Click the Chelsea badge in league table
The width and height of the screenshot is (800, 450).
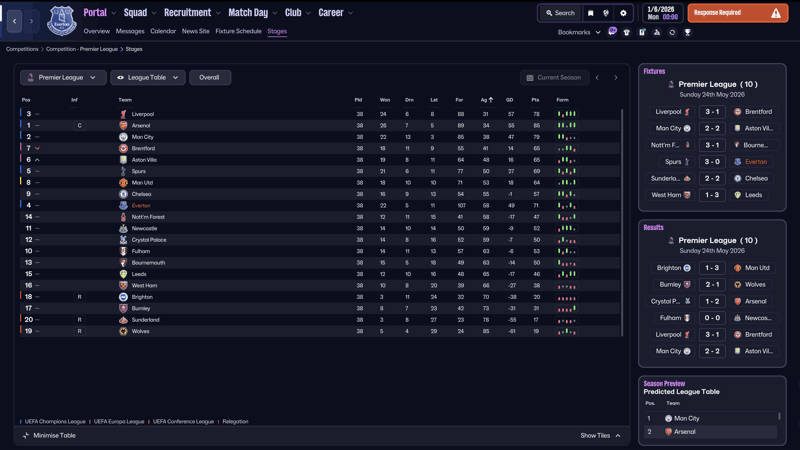123,194
